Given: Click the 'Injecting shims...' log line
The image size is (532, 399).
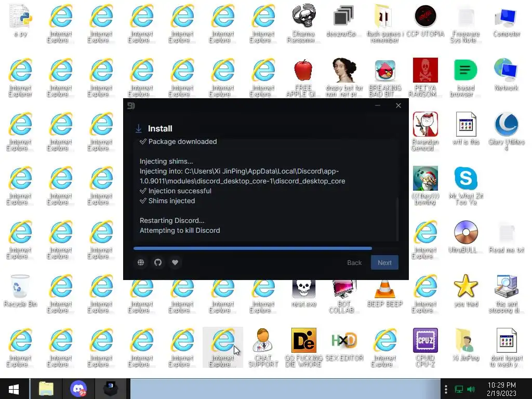Looking at the screenshot, I should [166, 162].
